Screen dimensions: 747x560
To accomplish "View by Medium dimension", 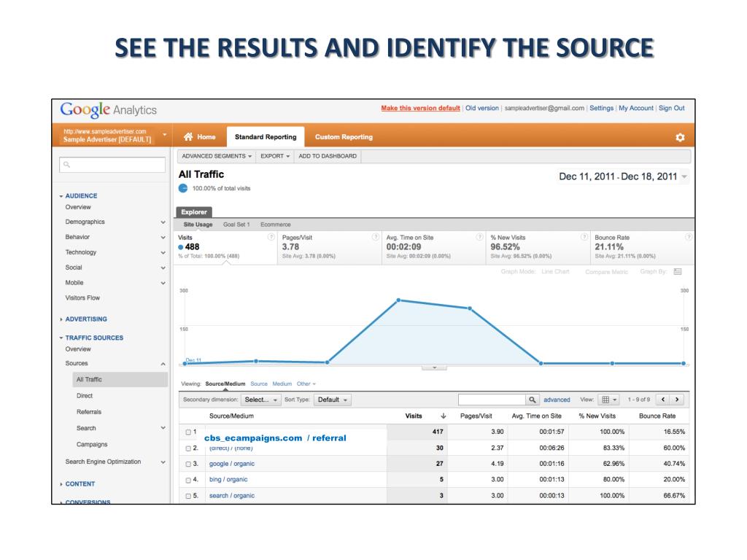I will pyautogui.click(x=282, y=384).
